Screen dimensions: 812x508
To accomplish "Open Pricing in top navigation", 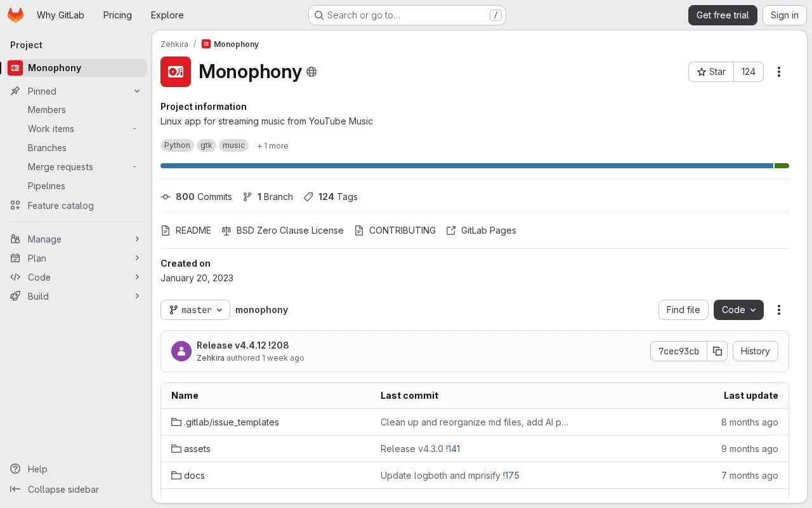I will 117,15.
